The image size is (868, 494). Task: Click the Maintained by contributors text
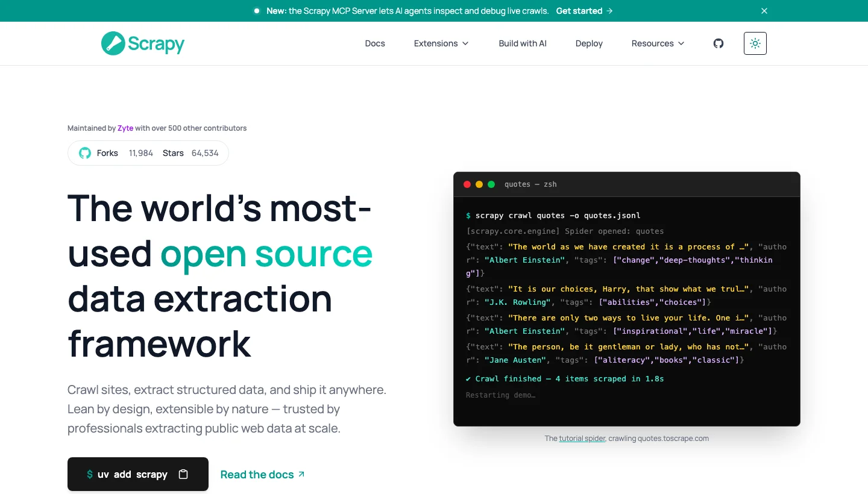157,128
